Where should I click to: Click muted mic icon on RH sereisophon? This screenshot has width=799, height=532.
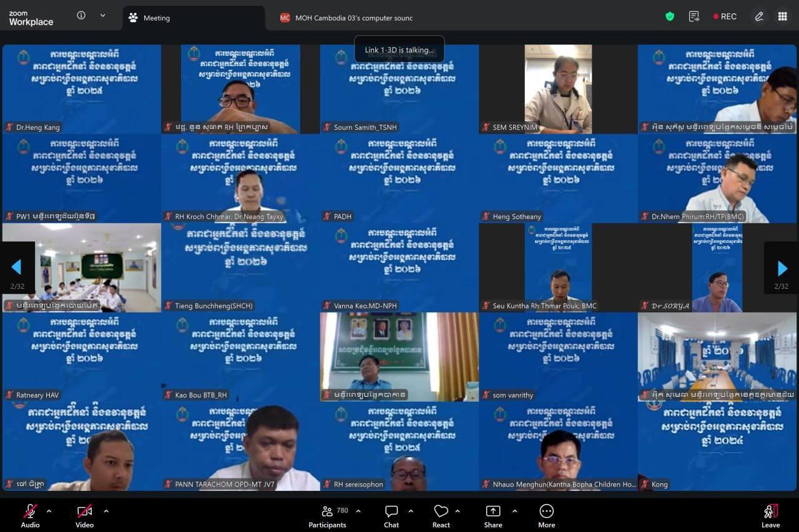(327, 484)
